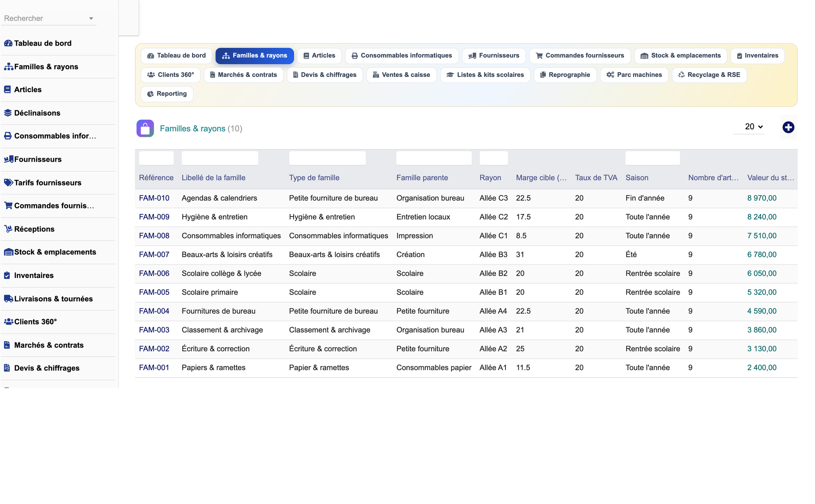The height and width of the screenshot is (504, 815).
Task: Click the Devis & chiffrages invoice icon in sidebar
Action: [7, 368]
